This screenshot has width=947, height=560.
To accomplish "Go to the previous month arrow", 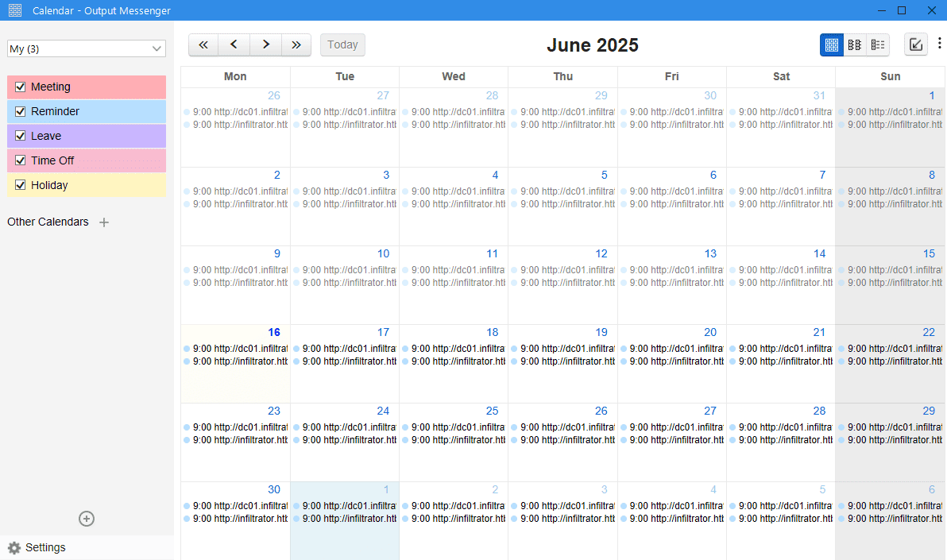I will (x=234, y=45).
